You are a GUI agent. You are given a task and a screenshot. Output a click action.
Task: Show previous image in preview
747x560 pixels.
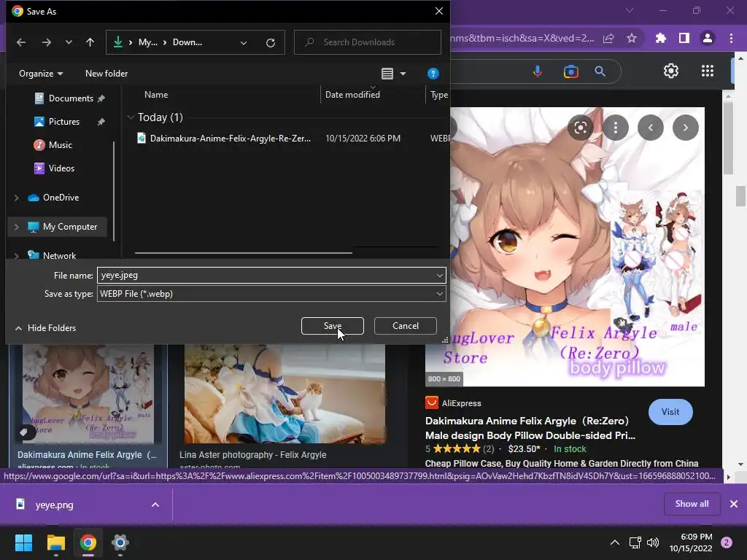(x=650, y=128)
